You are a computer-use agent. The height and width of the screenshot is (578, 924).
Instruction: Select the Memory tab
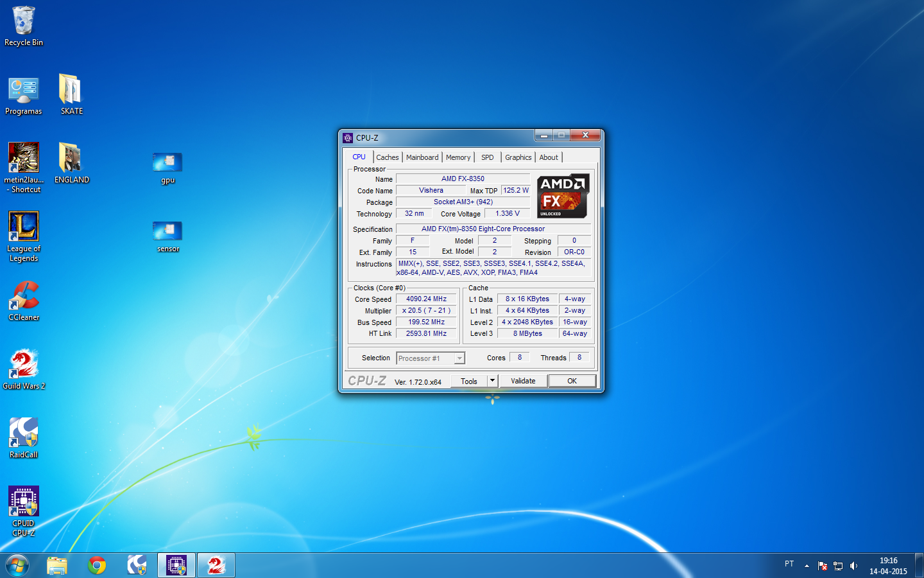(x=458, y=157)
